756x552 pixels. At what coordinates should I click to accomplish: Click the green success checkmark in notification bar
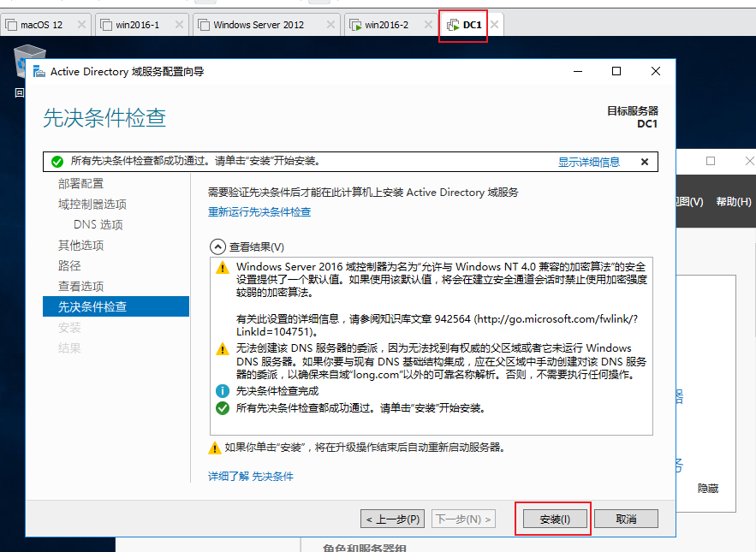[x=57, y=162]
